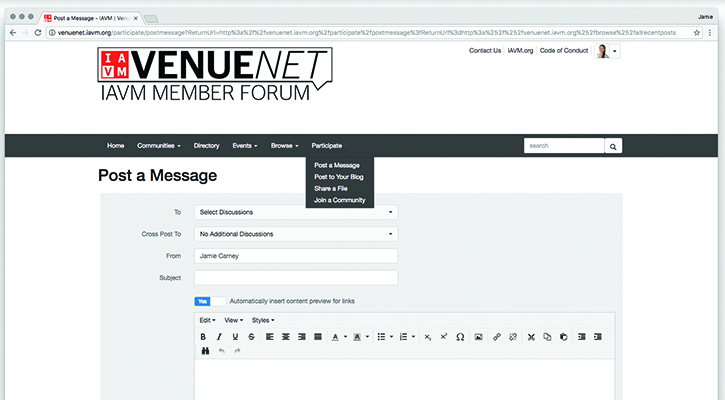Go to the Home navigation item
725x400 pixels.
116,146
